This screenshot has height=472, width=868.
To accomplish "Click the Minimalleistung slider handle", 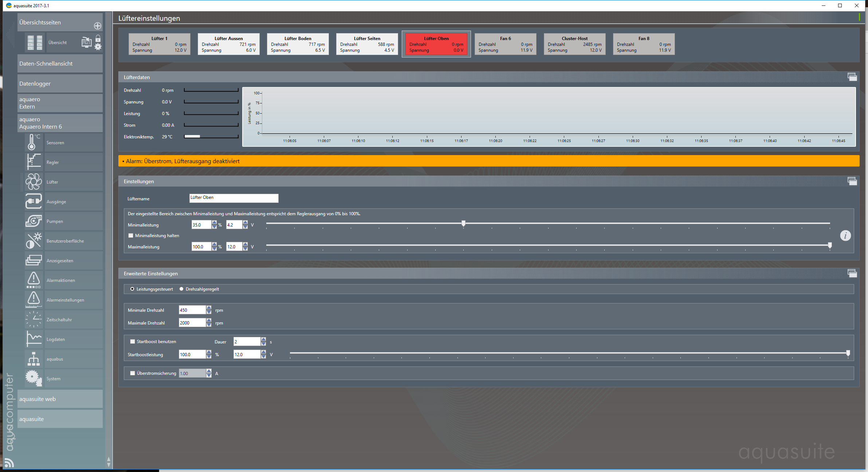I will [463, 223].
